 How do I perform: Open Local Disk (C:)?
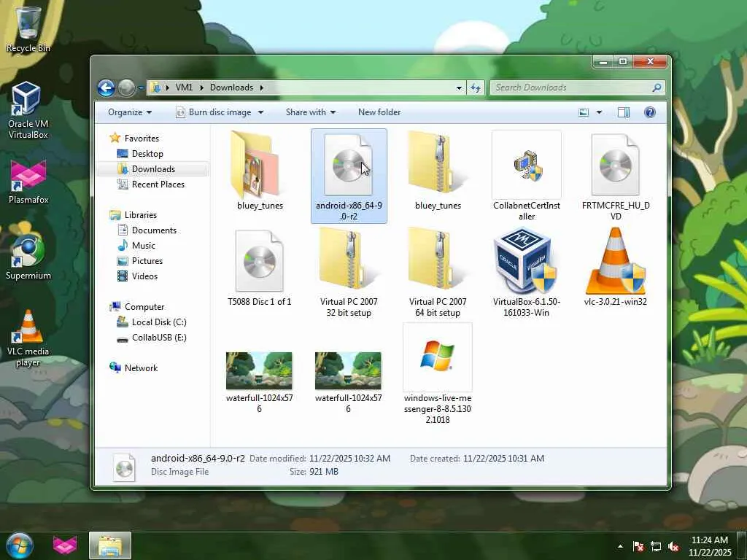(x=158, y=322)
